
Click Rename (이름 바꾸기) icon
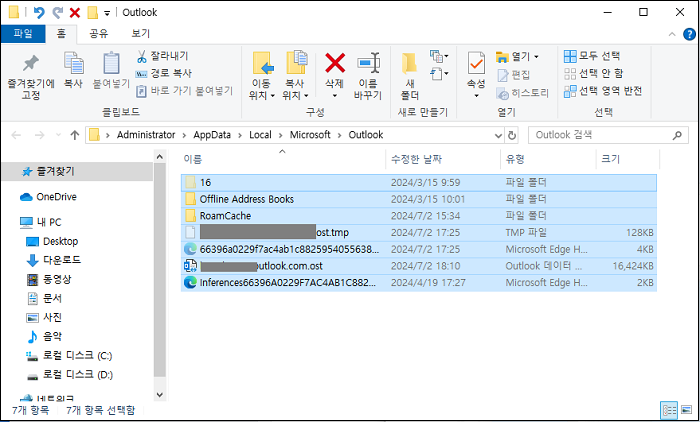368,63
